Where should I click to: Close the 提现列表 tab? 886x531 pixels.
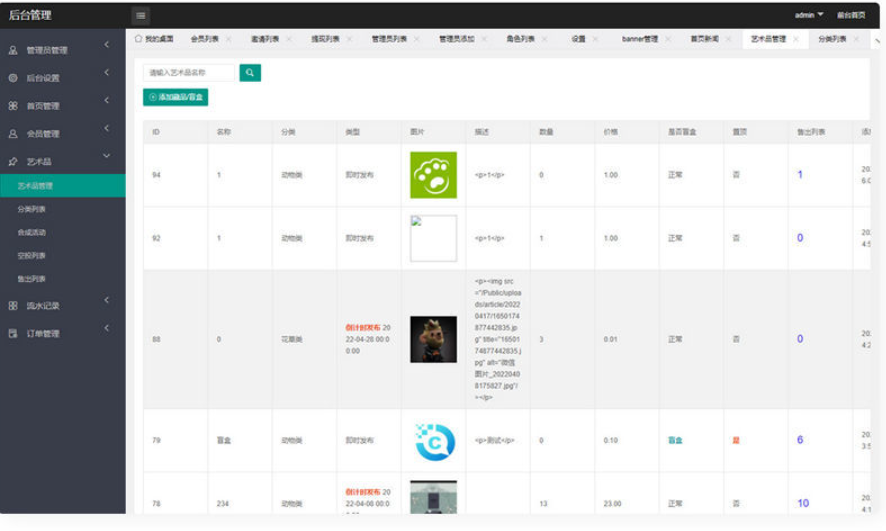(x=349, y=39)
